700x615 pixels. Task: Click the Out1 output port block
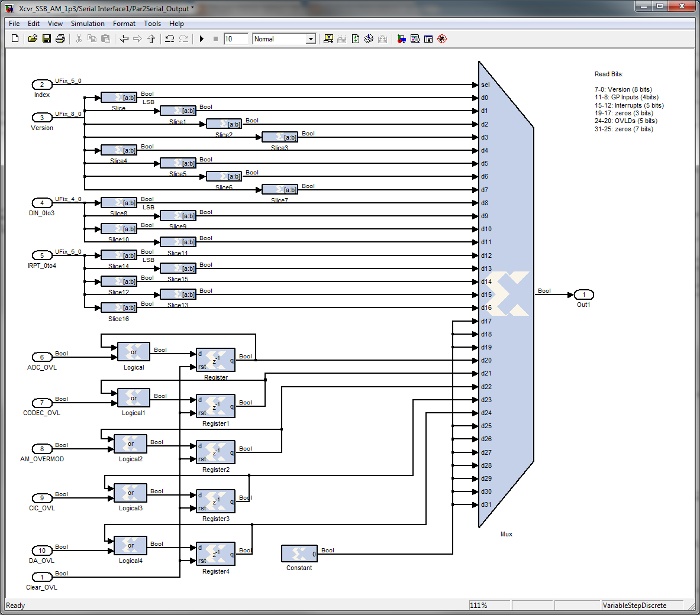click(x=583, y=294)
